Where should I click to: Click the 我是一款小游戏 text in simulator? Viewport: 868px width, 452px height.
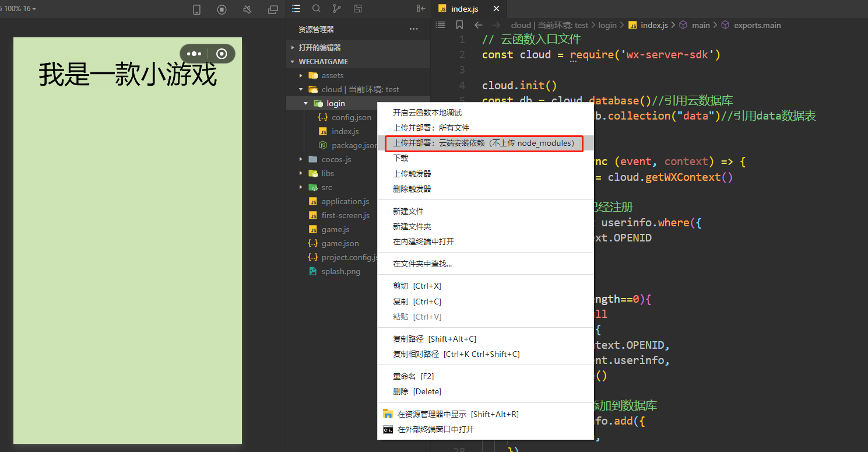[128, 75]
